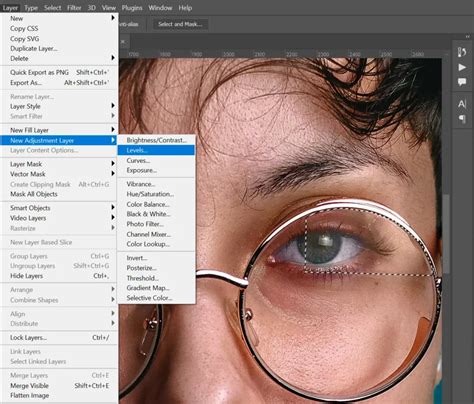Choose Mask All Objects

click(59, 194)
